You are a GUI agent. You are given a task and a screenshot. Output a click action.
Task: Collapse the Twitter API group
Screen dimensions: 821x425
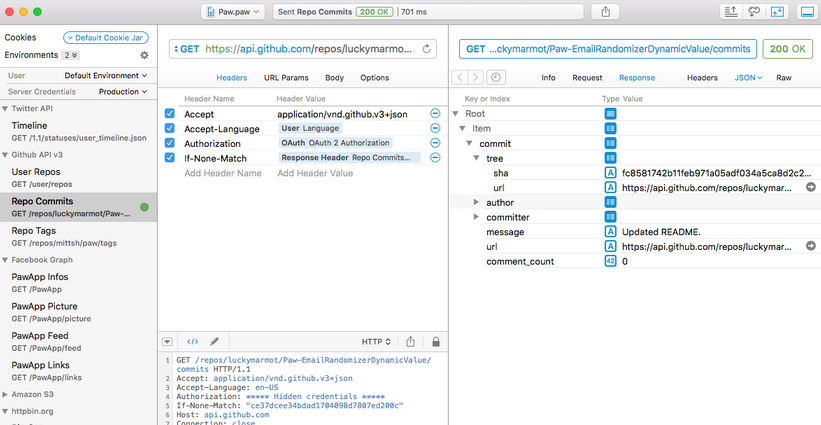click(x=5, y=108)
